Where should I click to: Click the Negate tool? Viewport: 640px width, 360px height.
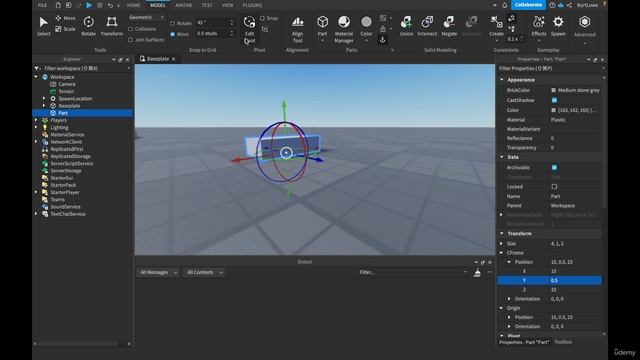tap(449, 26)
